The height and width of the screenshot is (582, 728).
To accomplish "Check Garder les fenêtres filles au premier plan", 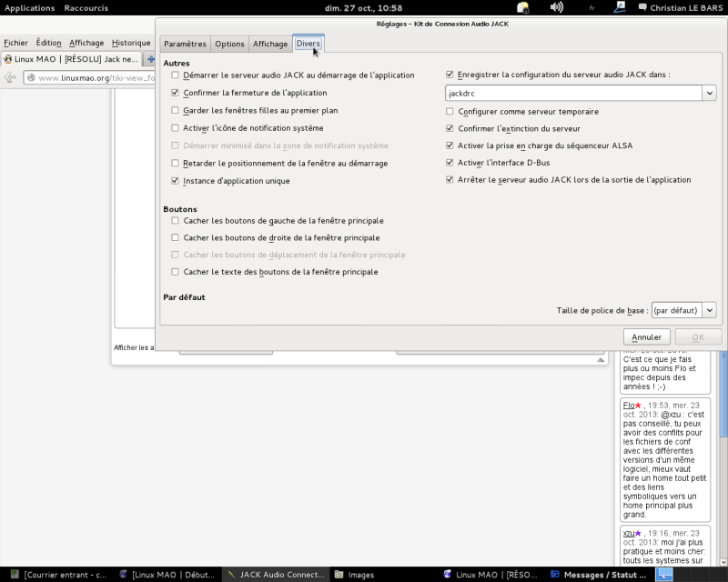I will pos(175,110).
